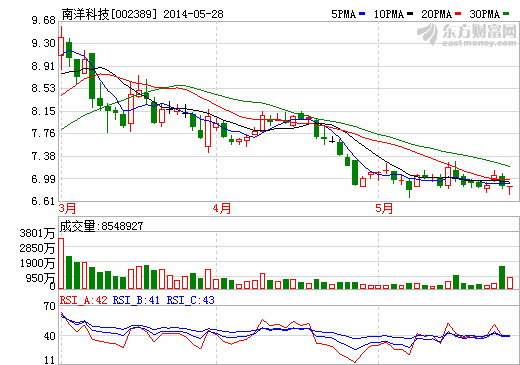The image size is (520, 365).
Task: Click the 2850万 volume axis label
Action: (x=37, y=248)
